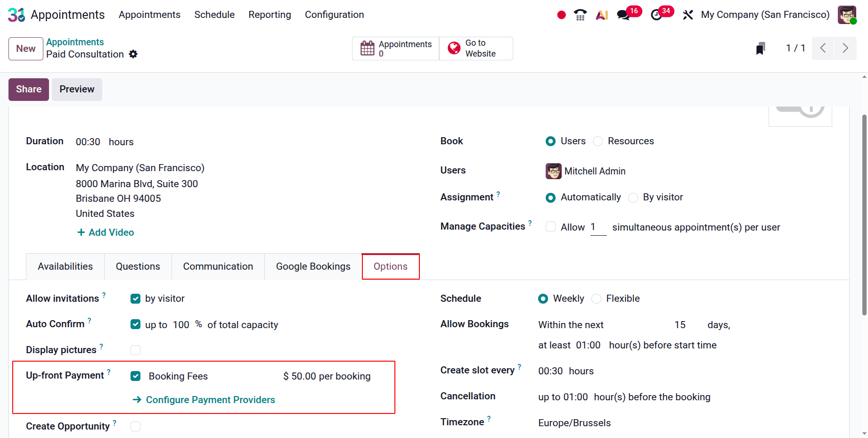Open the Timezone Europe/Brussels dropdown
The height and width of the screenshot is (438, 868).
[574, 423]
